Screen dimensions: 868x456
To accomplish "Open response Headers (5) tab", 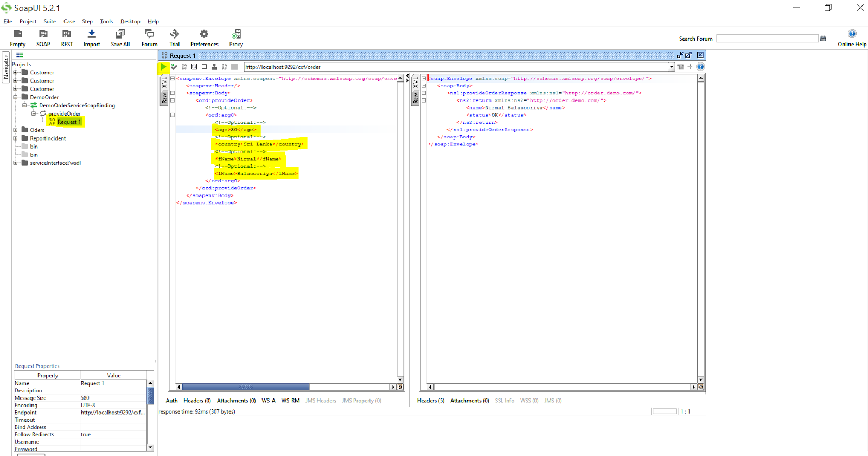I will point(431,401).
